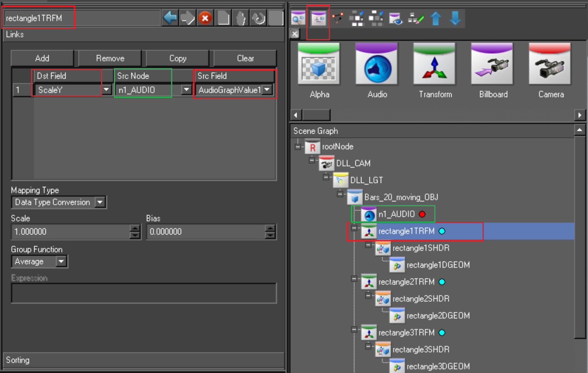The height and width of the screenshot is (373, 588).
Task: Select the rectangle1SHDR shader node
Action: (413, 248)
